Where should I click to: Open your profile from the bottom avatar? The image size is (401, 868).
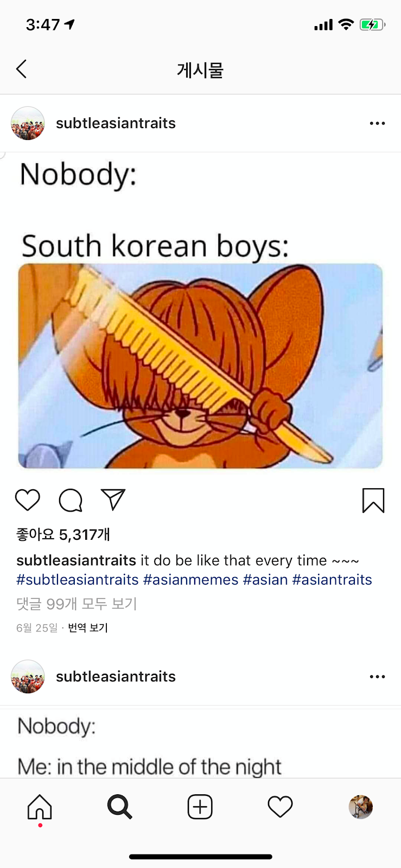pyautogui.click(x=361, y=807)
